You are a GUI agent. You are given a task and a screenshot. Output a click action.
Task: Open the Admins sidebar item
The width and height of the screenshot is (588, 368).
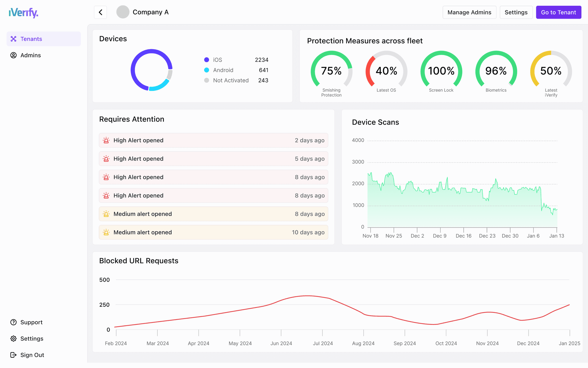31,55
